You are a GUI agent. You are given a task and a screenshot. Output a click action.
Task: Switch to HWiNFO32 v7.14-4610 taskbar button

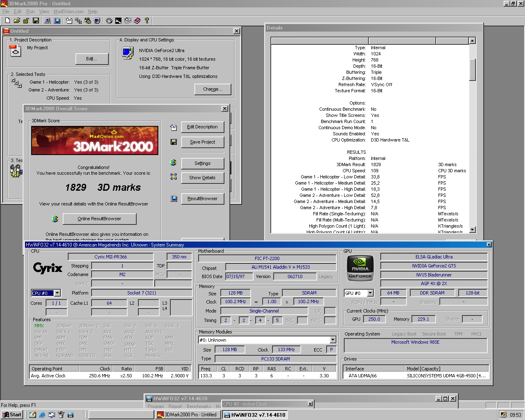coord(255,415)
